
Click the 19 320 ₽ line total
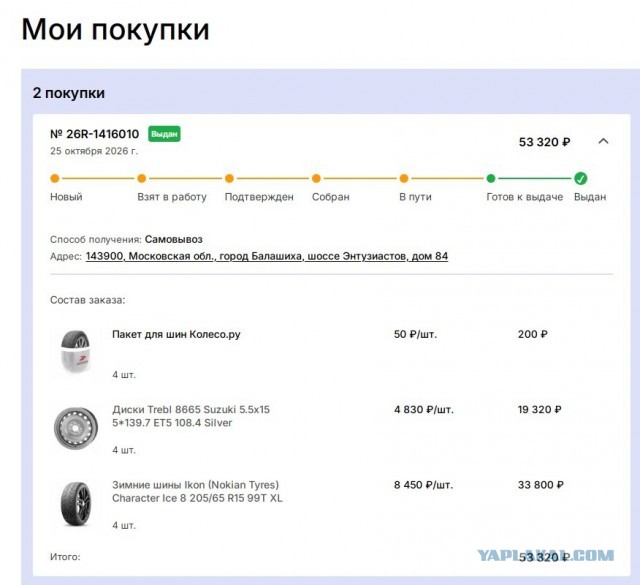click(540, 409)
